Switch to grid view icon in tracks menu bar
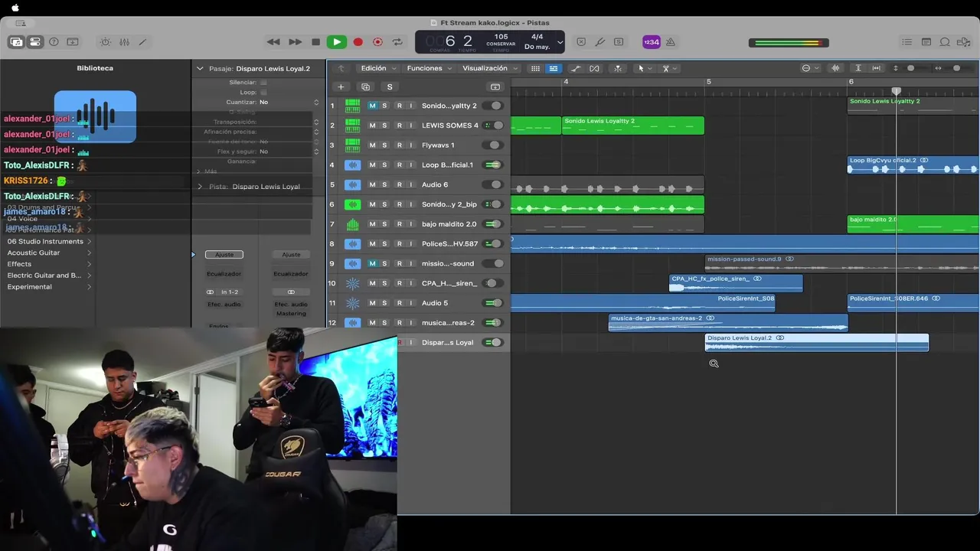The height and width of the screenshot is (551, 980). click(x=535, y=68)
